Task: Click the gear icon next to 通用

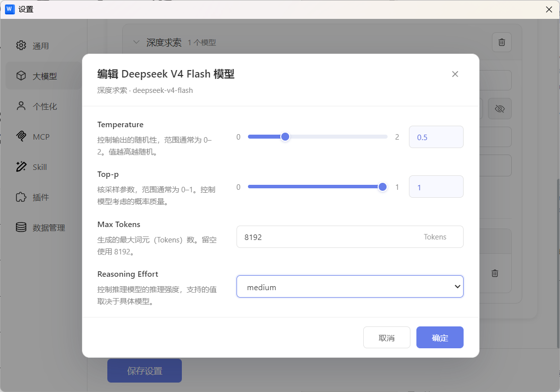Action: (21, 45)
